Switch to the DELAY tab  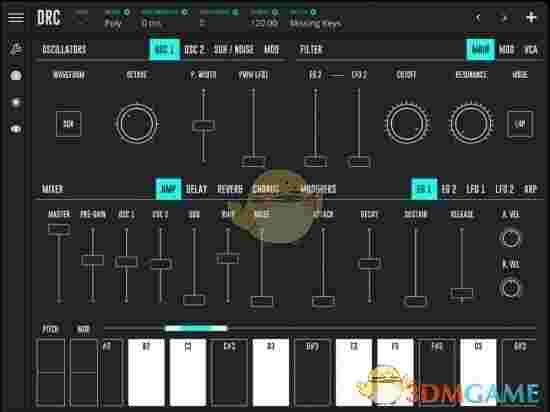tap(196, 189)
